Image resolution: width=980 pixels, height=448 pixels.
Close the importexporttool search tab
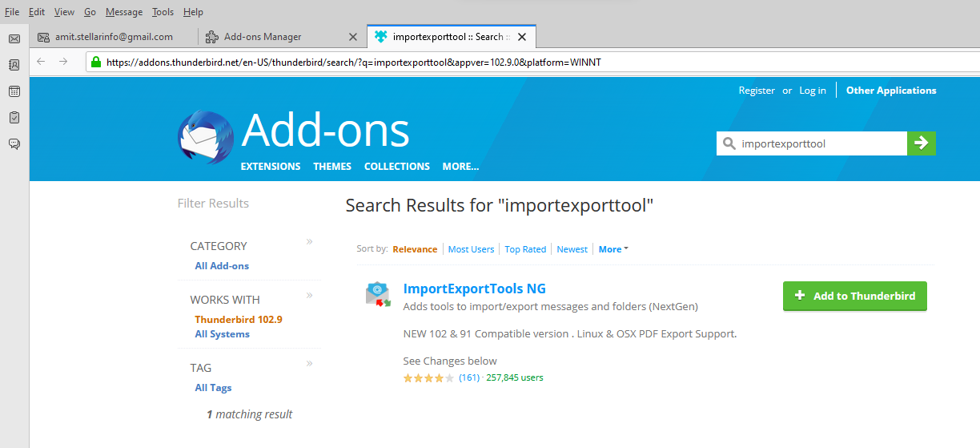(x=522, y=37)
